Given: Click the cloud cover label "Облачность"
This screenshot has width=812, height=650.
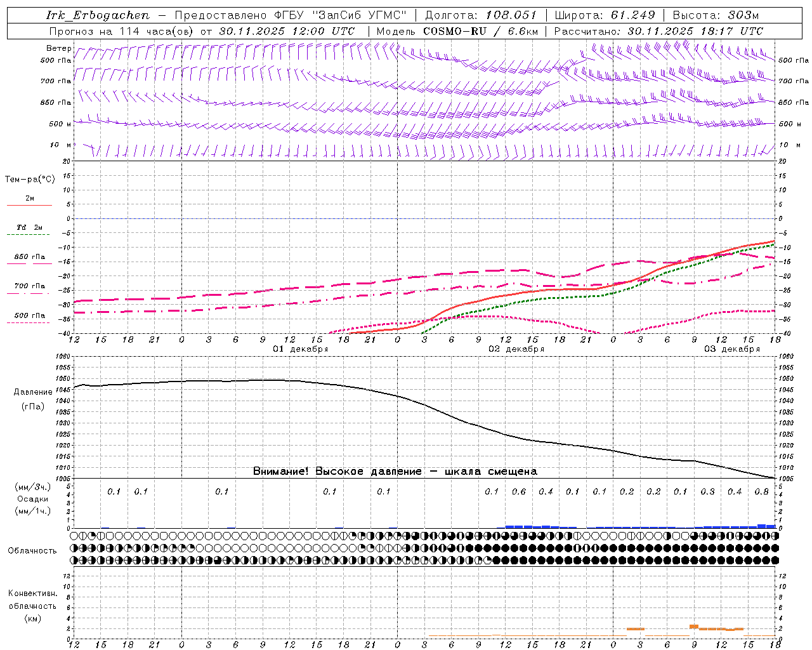Looking at the screenshot, I should (32, 551).
